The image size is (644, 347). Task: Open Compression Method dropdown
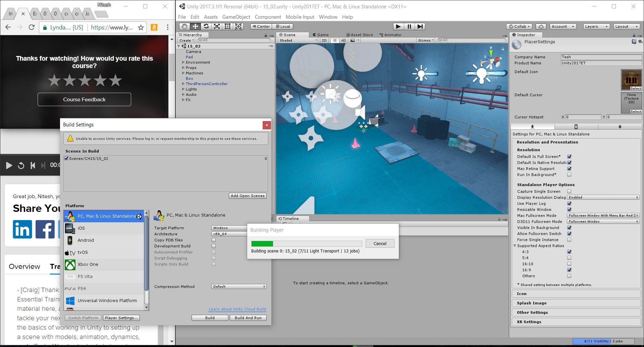tap(239, 287)
